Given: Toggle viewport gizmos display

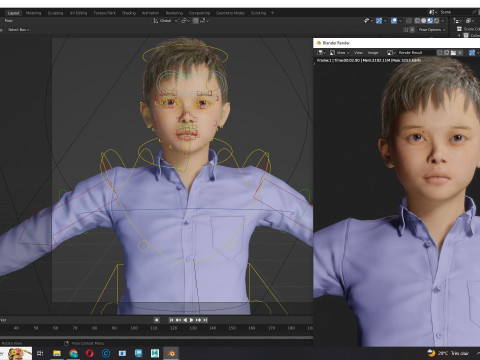Looking at the screenshot, I should tap(379, 21).
